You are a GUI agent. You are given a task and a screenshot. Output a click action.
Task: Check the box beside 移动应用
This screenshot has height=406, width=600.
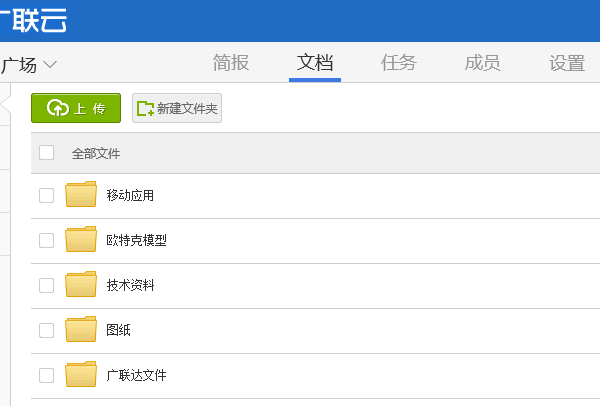pos(47,195)
